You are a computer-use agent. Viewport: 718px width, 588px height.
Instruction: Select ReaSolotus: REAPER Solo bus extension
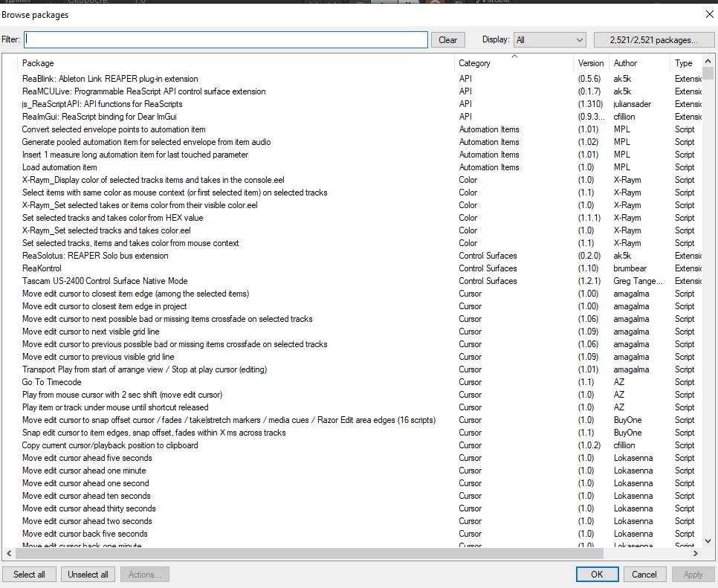coord(95,256)
